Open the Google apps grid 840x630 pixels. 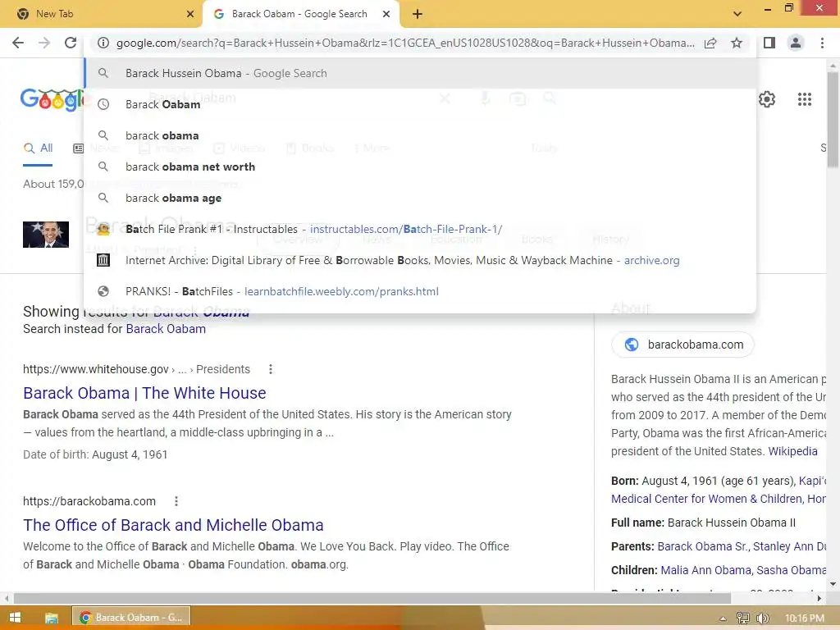tap(805, 99)
